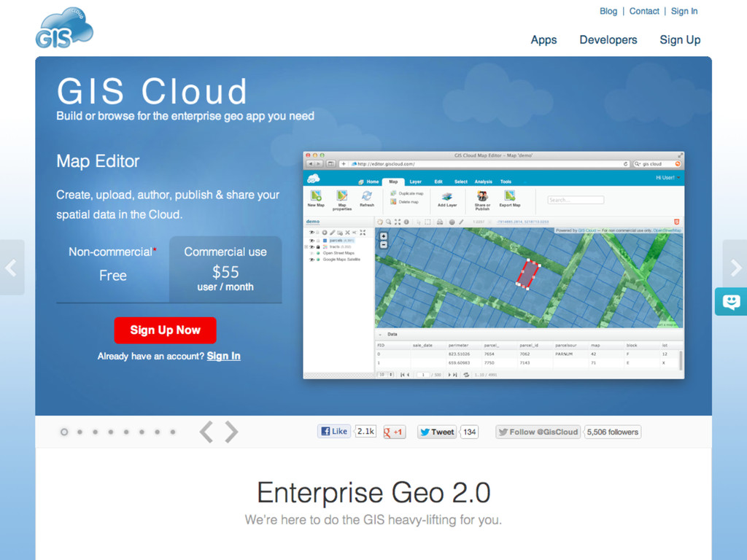The image size is (747, 560).
Task: Click the next chevron beside the slide dots
Action: coord(231,432)
